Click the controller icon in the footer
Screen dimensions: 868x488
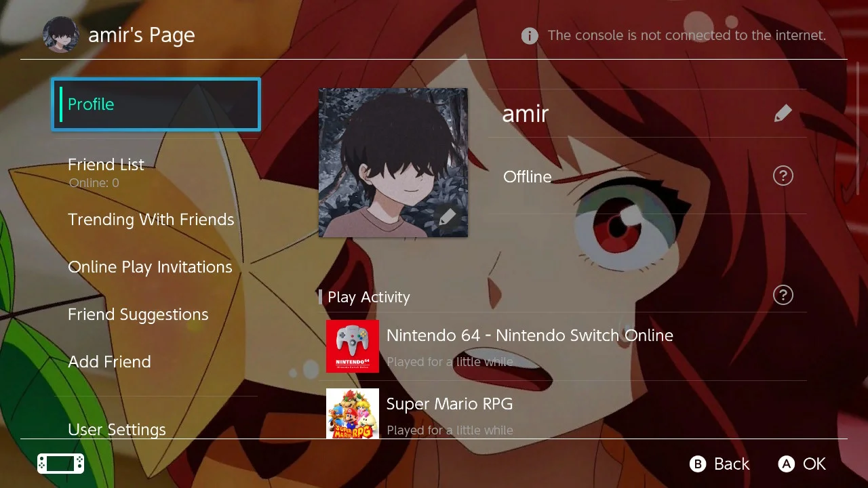(x=60, y=464)
